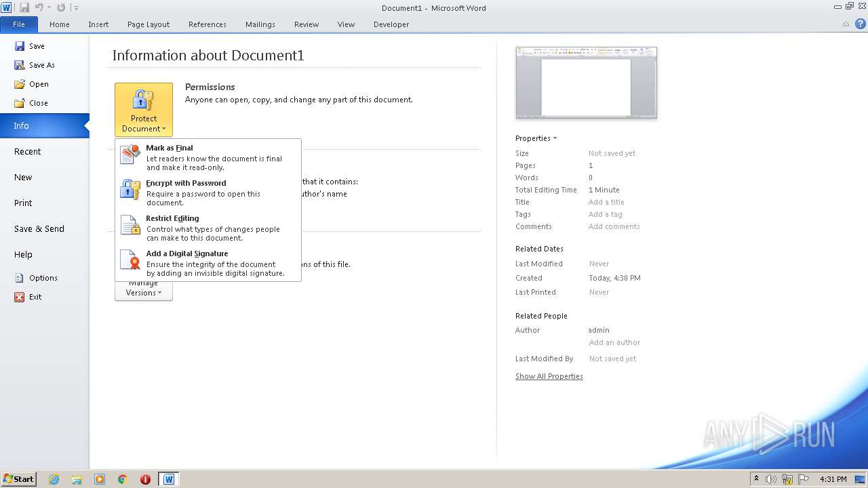868x488 pixels.
Task: Click the Undo icon in title bar
Action: [39, 7]
